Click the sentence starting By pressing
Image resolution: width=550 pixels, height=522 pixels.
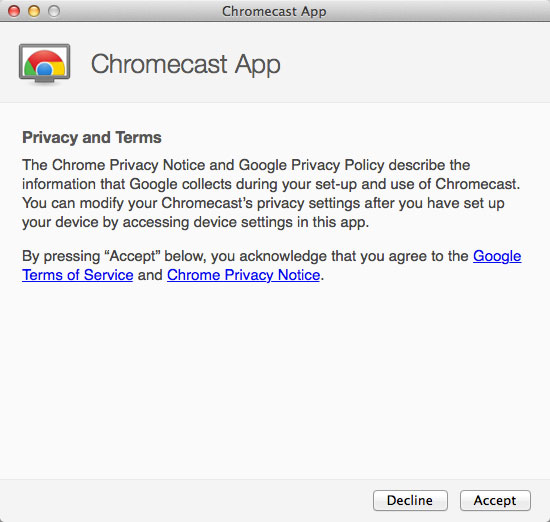click(x=271, y=266)
